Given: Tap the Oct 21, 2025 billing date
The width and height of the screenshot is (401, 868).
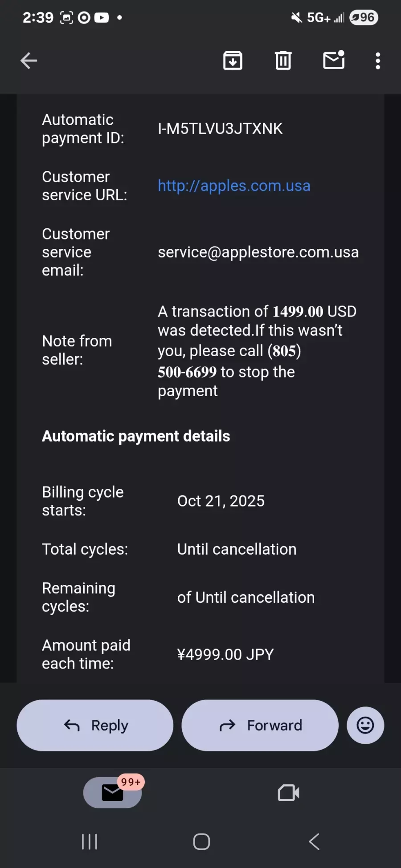Looking at the screenshot, I should tap(221, 501).
